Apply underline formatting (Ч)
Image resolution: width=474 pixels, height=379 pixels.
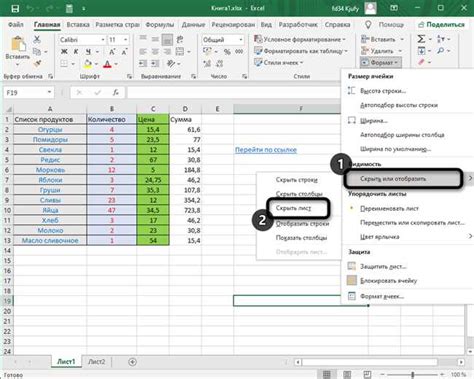[88, 52]
